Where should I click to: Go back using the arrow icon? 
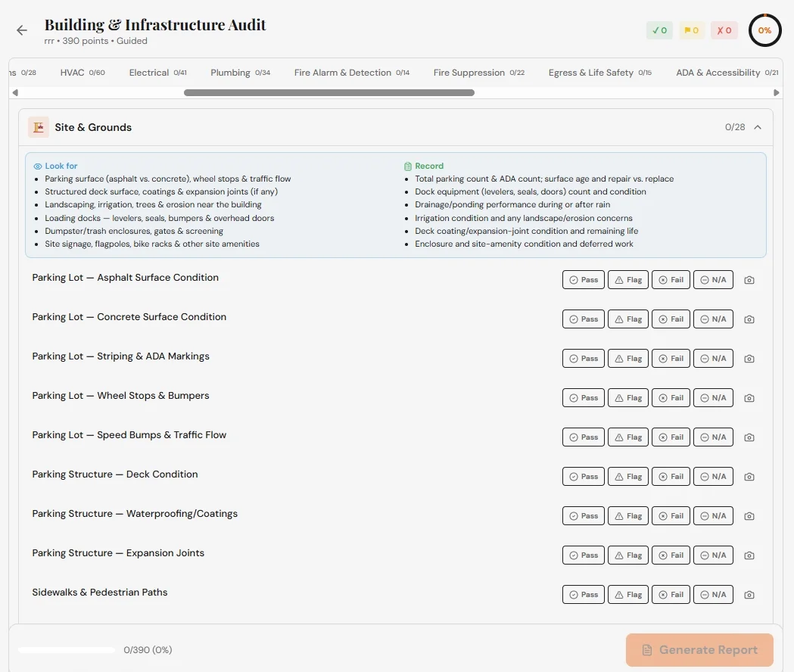coord(22,30)
